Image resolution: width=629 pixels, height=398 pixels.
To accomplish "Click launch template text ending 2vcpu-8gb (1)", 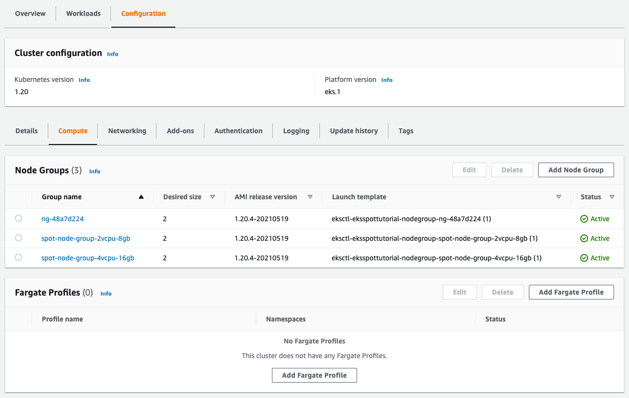I will pyautogui.click(x=434, y=238).
